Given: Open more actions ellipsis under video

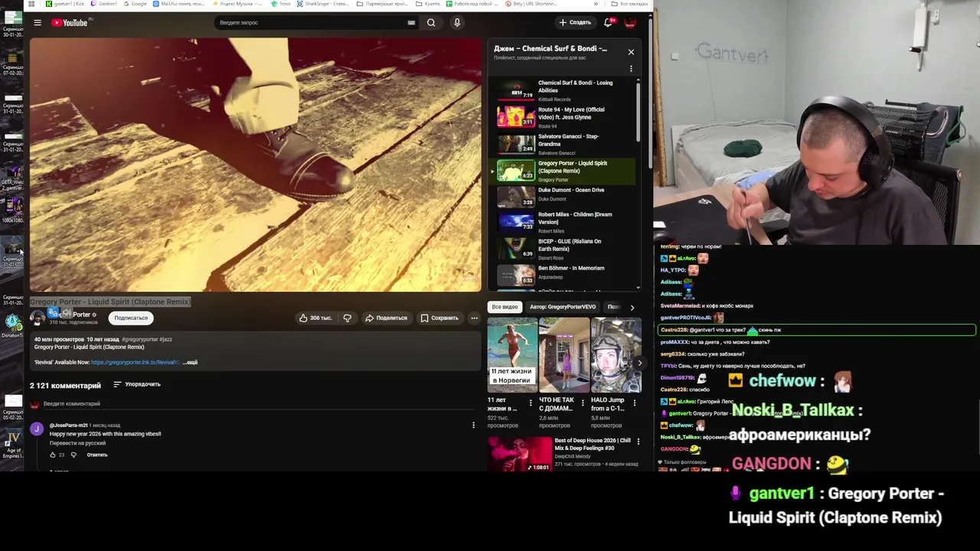Looking at the screenshot, I should click(x=474, y=318).
